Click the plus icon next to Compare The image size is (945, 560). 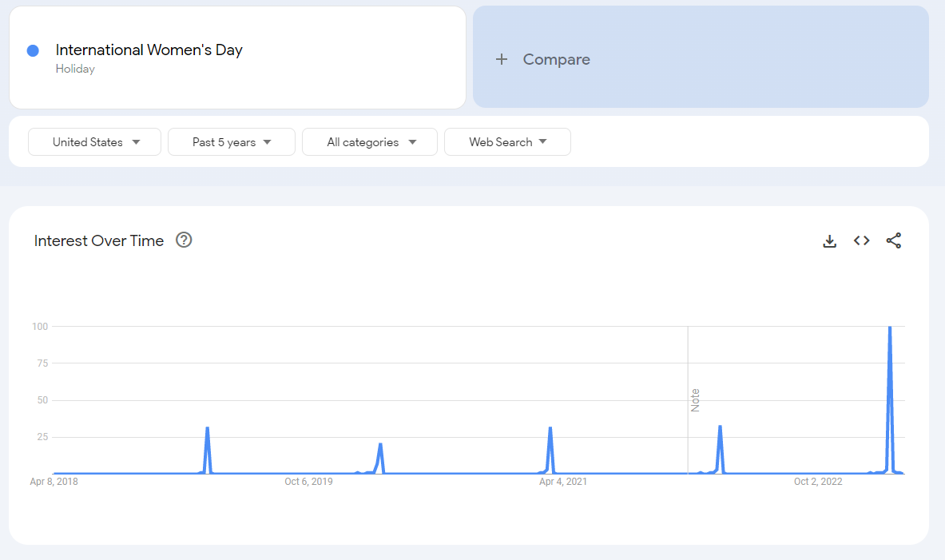coord(502,58)
